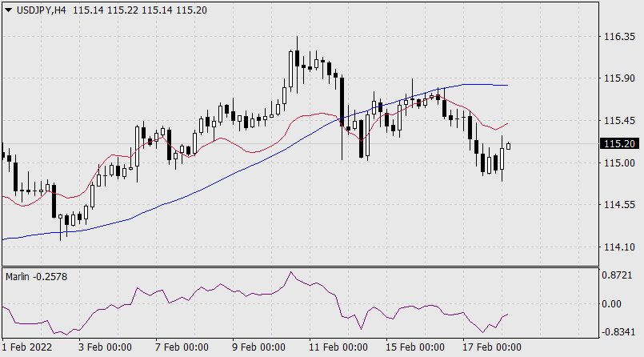Select the 114.55 price axis label
Image resolution: width=644 pixels, height=357 pixels.
click(x=619, y=205)
